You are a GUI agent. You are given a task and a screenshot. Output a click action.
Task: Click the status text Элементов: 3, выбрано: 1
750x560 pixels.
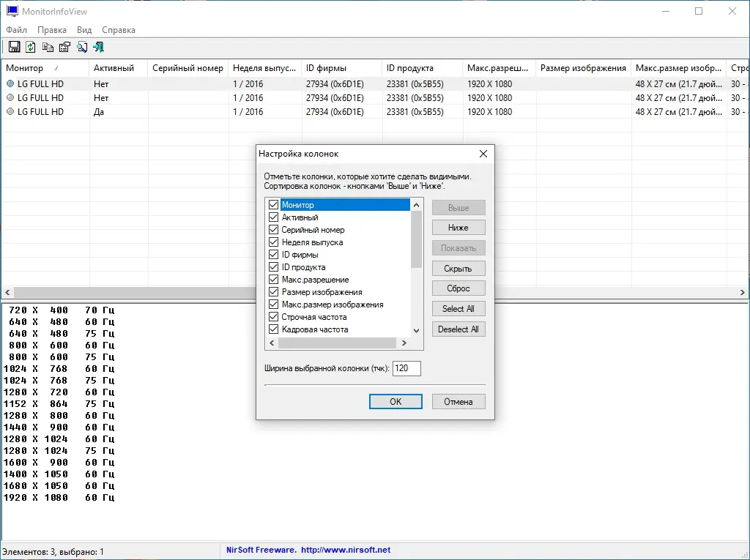click(x=53, y=551)
